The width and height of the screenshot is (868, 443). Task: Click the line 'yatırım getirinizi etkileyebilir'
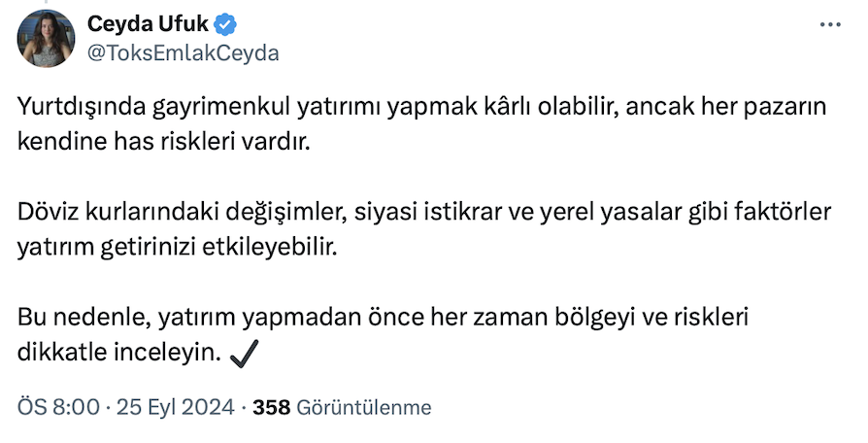click(177, 248)
